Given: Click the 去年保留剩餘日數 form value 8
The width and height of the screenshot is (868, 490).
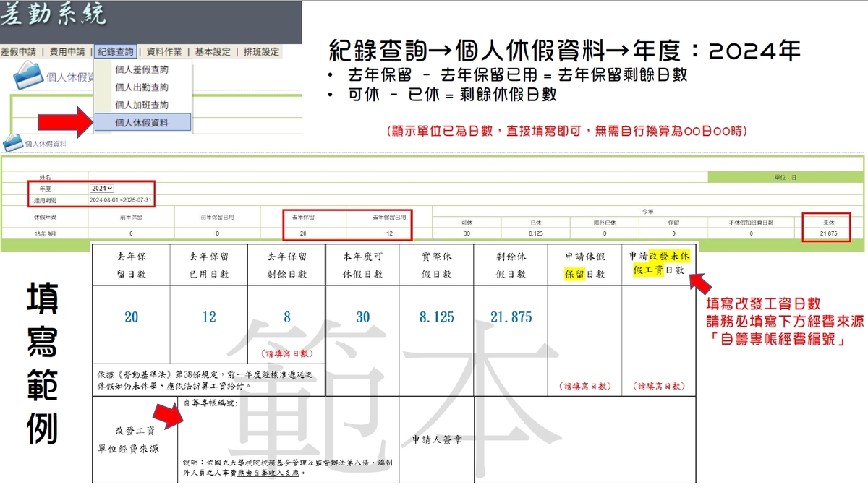Looking at the screenshot, I should pyautogui.click(x=286, y=317).
